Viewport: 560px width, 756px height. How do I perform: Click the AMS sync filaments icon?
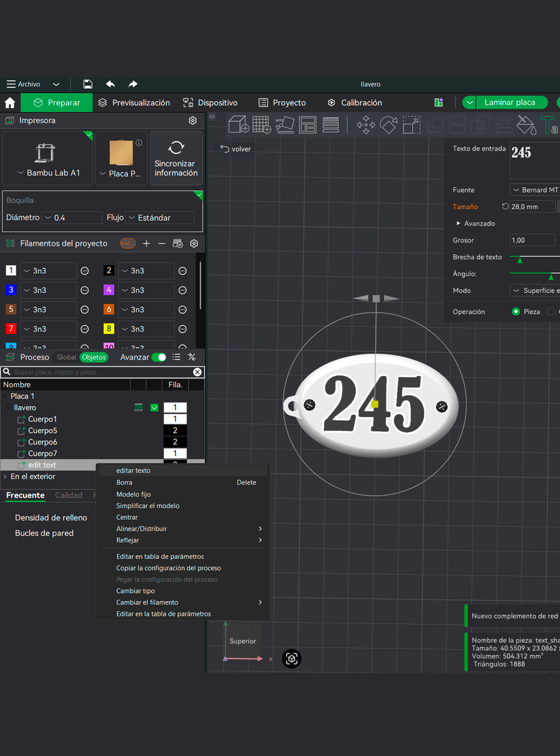178,244
